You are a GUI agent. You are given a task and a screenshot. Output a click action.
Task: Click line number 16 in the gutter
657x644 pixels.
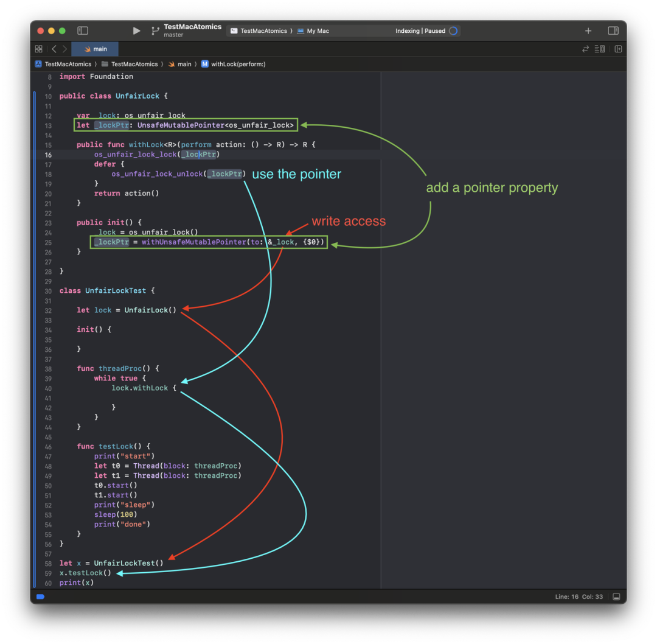click(x=48, y=155)
